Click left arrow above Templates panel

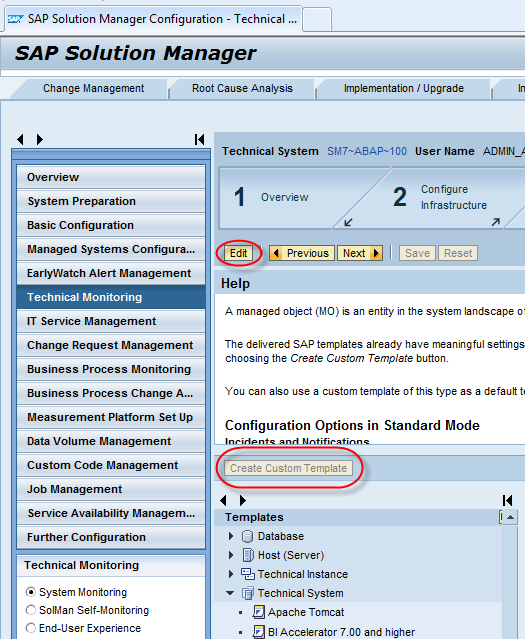pyautogui.click(x=223, y=500)
